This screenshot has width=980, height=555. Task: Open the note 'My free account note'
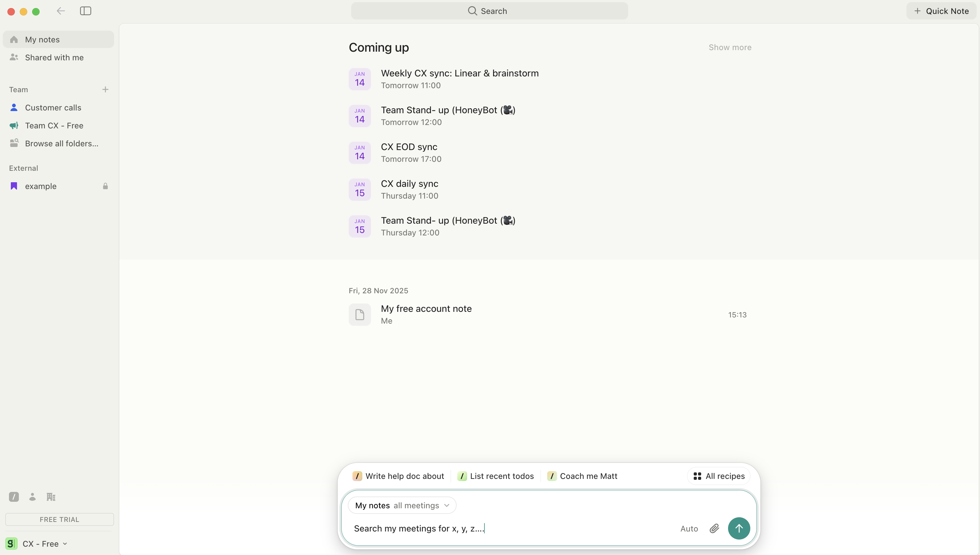[x=426, y=309]
